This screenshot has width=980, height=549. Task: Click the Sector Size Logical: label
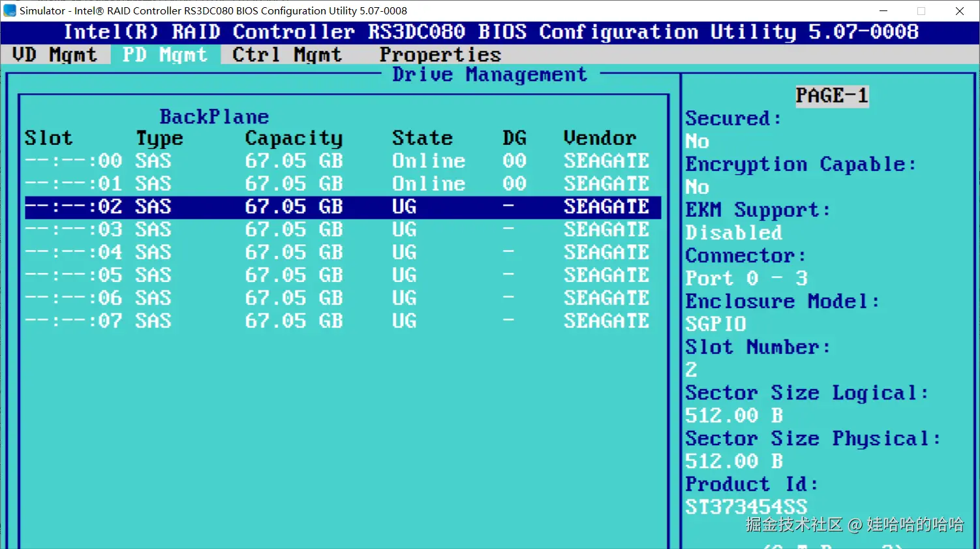[807, 393]
